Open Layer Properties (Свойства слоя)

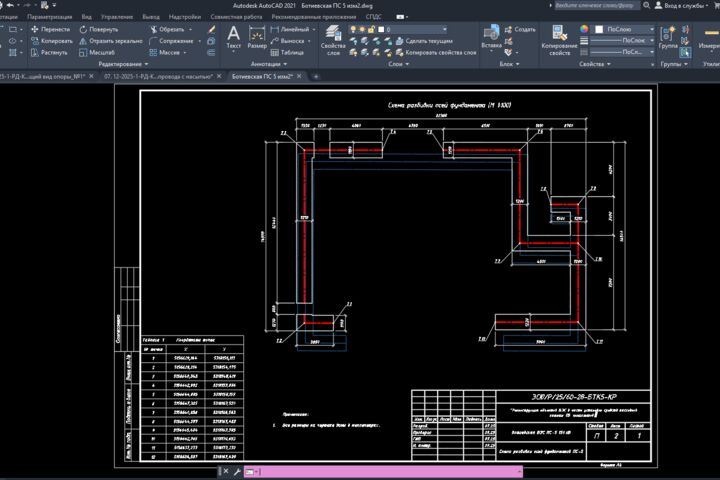coord(333,40)
